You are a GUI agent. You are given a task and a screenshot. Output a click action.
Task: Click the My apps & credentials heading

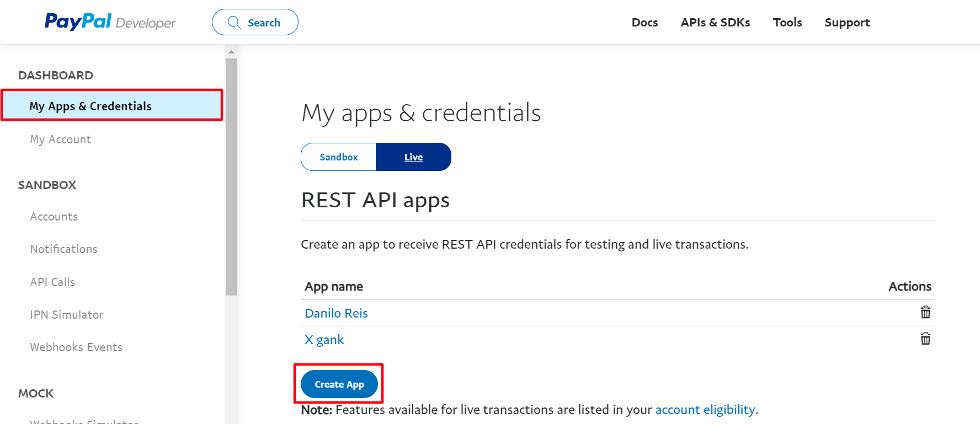421,114
